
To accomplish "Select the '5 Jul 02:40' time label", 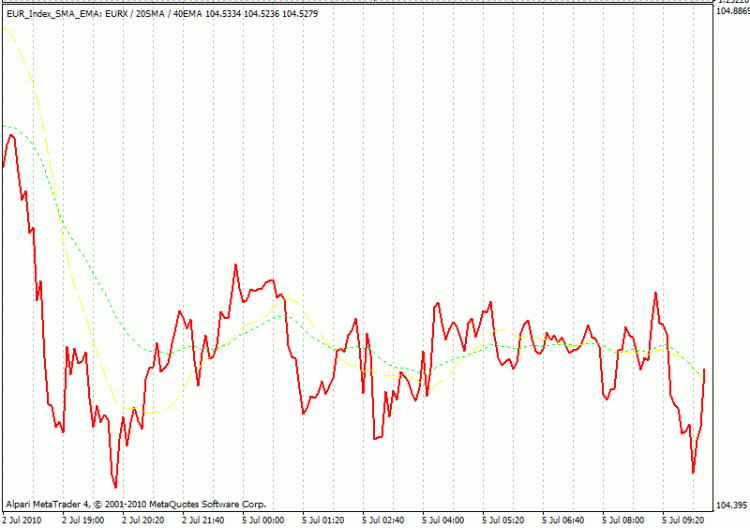I will point(384,520).
